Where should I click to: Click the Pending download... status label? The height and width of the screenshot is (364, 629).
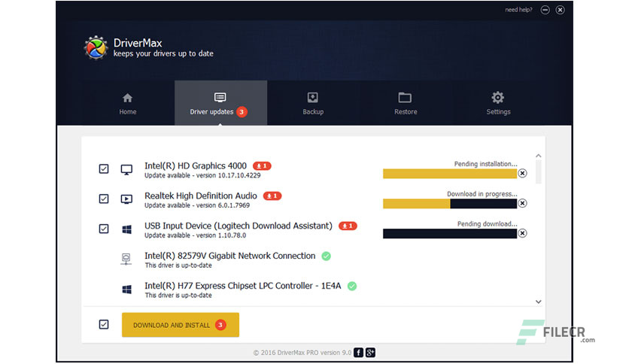click(x=488, y=224)
